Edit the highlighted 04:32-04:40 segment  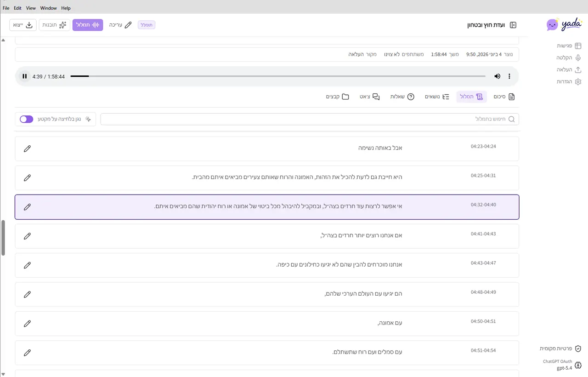27,207
